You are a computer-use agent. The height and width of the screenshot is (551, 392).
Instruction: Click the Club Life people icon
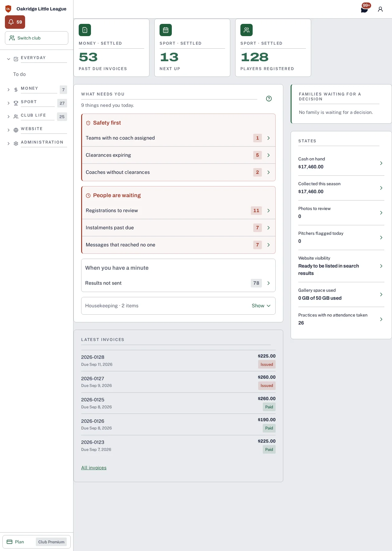pyautogui.click(x=16, y=117)
